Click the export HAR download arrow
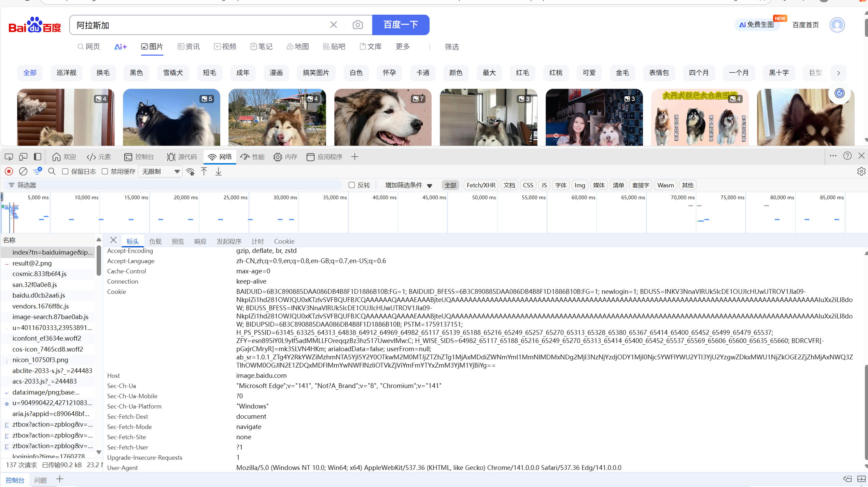 pos(219,171)
